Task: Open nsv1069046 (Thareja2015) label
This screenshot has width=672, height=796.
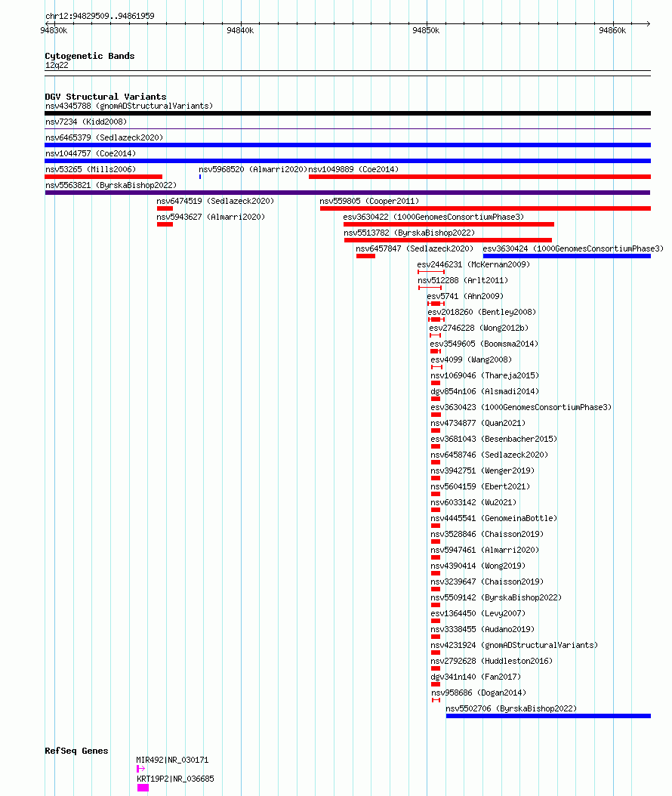Action: click(485, 375)
